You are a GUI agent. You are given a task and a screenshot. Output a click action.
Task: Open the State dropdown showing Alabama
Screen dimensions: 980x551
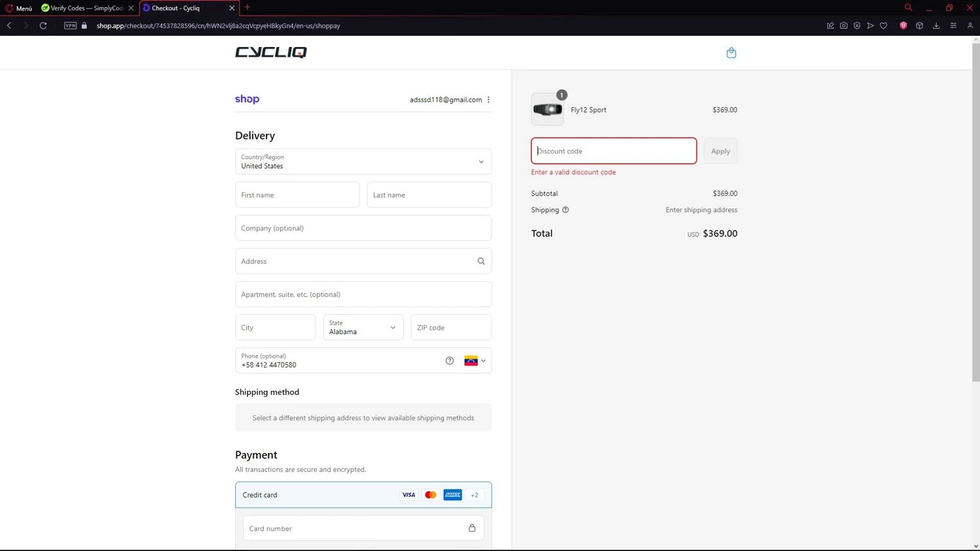pyautogui.click(x=363, y=328)
